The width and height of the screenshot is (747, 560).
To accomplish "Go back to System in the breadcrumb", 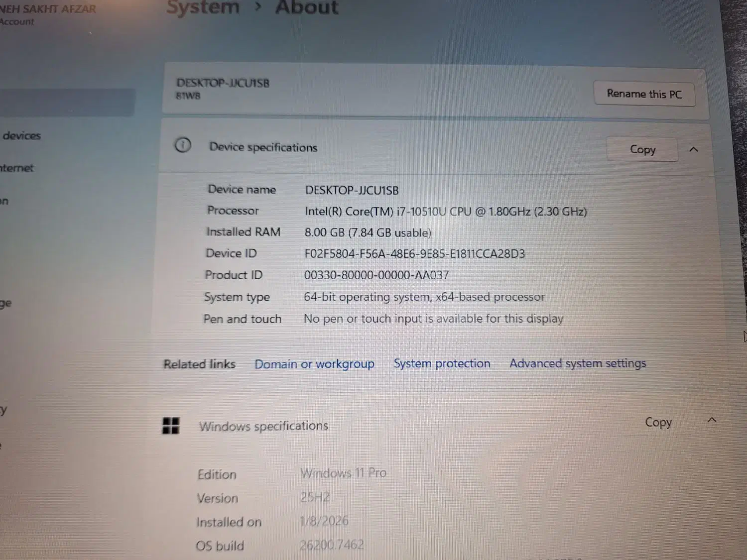I will pyautogui.click(x=203, y=7).
